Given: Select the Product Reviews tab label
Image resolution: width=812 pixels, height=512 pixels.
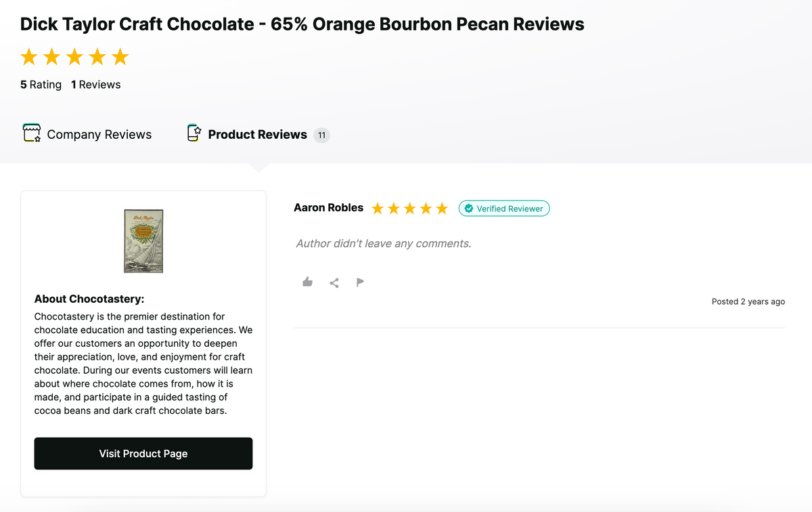Looking at the screenshot, I should click(x=257, y=135).
